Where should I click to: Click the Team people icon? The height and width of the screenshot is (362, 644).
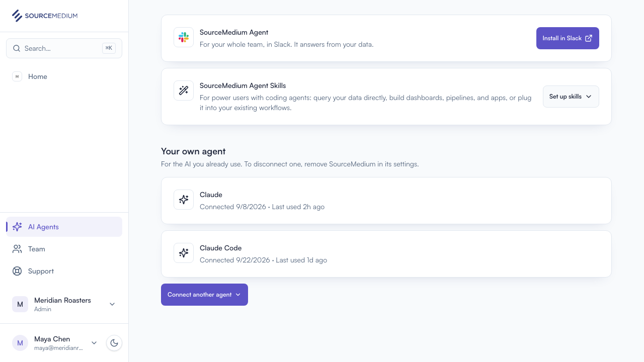point(17,249)
